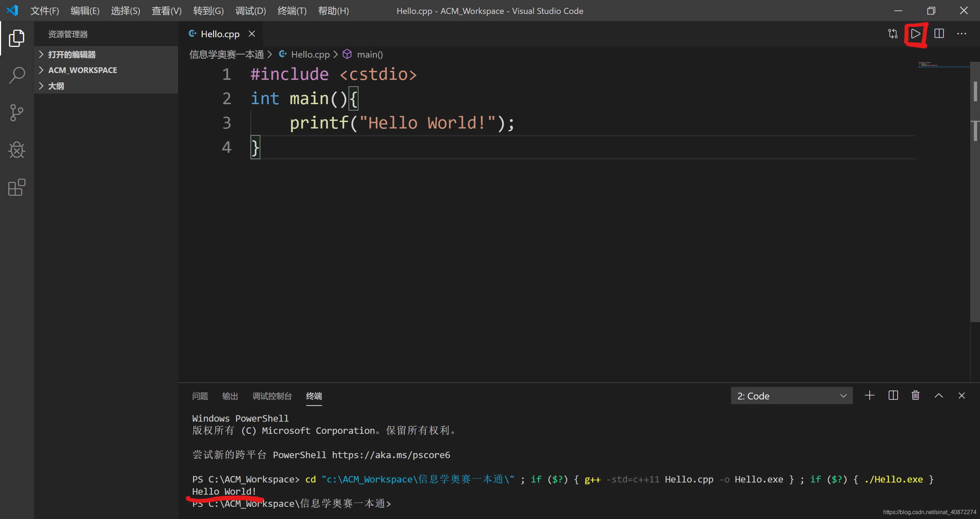
Task: Switch to the 调试控制台 panel tab
Action: tap(272, 396)
